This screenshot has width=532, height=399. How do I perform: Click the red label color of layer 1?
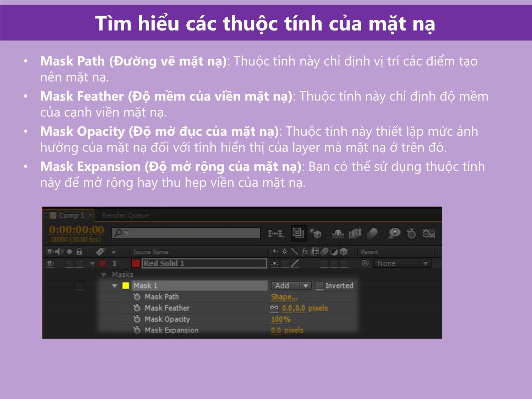coord(103,263)
